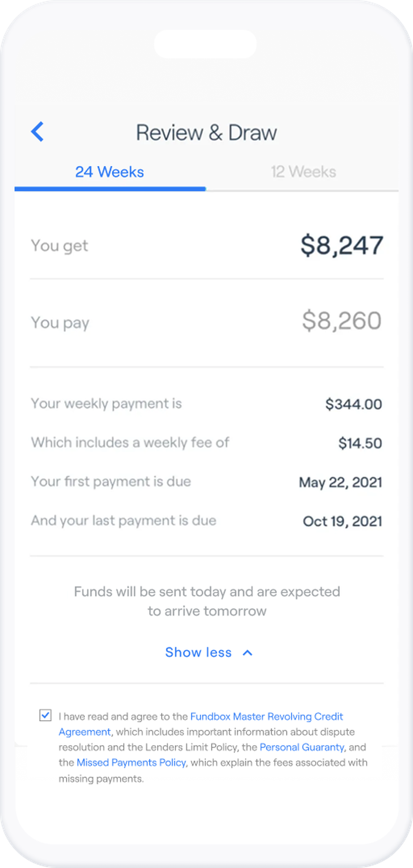Image resolution: width=413 pixels, height=868 pixels.
Task: Click the 'Your weekly payment is' label
Action: [x=106, y=404]
